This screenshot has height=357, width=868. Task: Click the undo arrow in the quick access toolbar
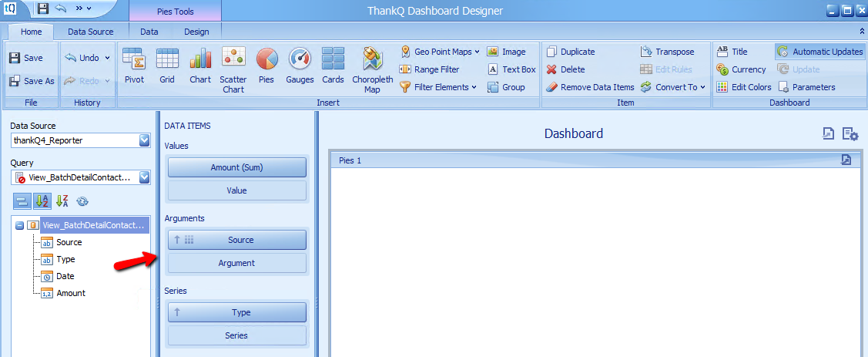pyautogui.click(x=61, y=8)
